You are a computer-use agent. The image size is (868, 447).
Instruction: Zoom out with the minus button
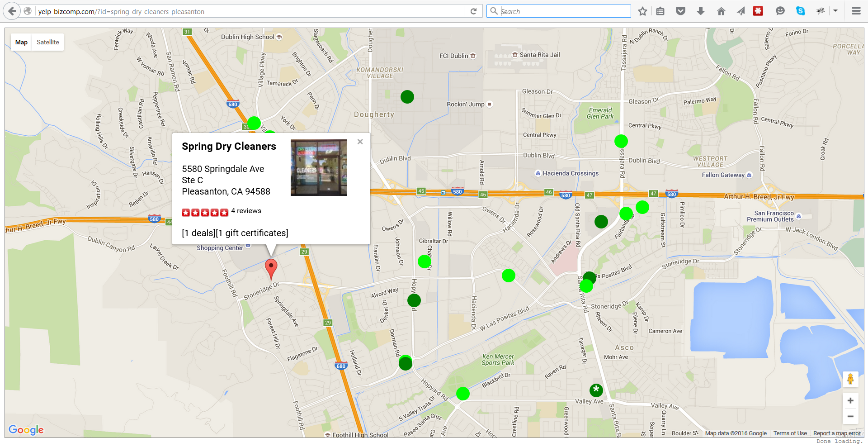pos(850,416)
